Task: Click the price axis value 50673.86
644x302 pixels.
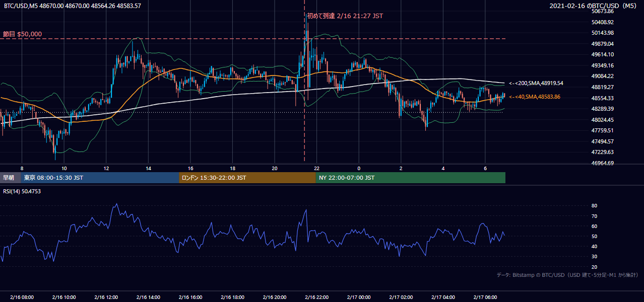Action: point(602,11)
